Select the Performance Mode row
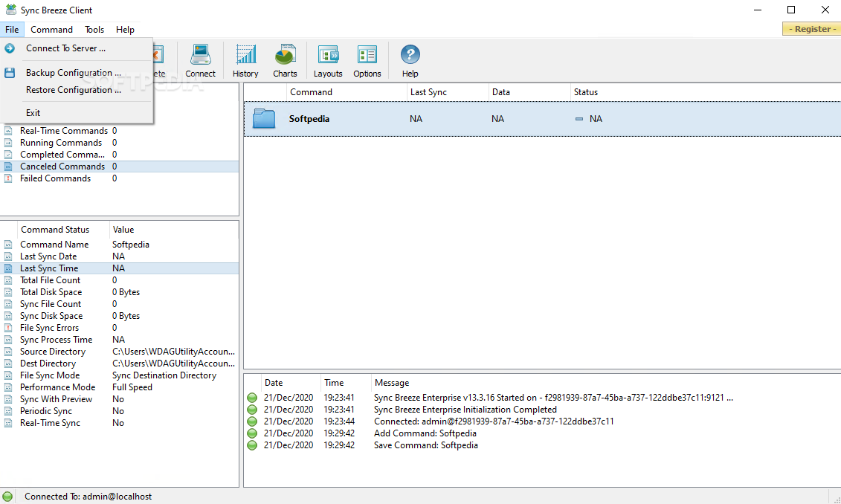The width and height of the screenshot is (841, 504). tap(120, 387)
